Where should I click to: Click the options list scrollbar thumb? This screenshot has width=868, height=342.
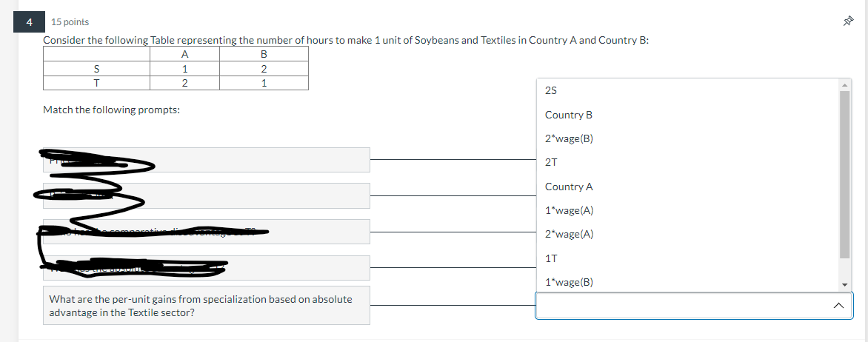pos(844,174)
